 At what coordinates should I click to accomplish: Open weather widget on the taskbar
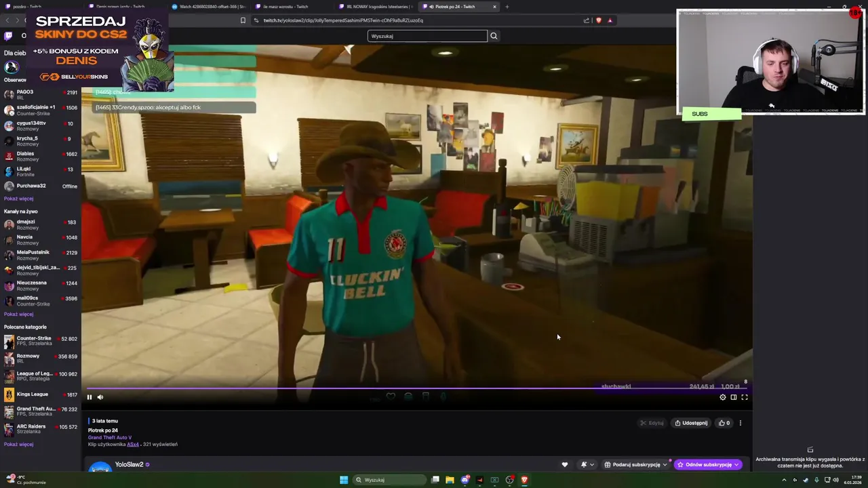[x=25, y=480]
